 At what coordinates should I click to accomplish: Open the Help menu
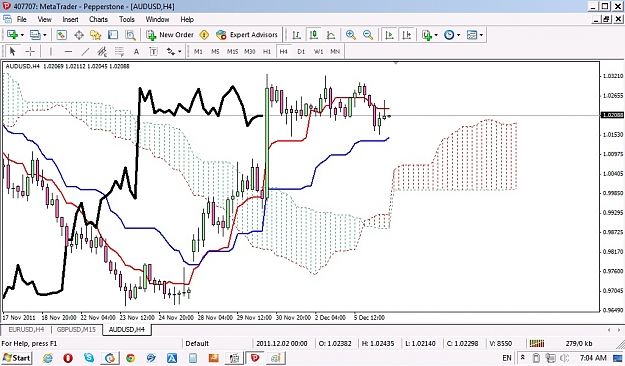pos(187,19)
